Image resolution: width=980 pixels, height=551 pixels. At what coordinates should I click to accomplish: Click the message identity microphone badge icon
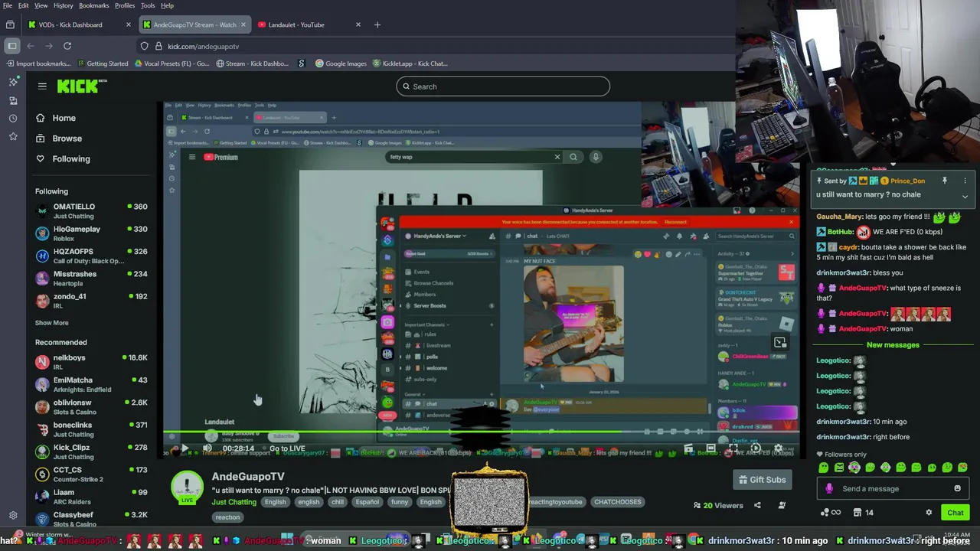[829, 488]
